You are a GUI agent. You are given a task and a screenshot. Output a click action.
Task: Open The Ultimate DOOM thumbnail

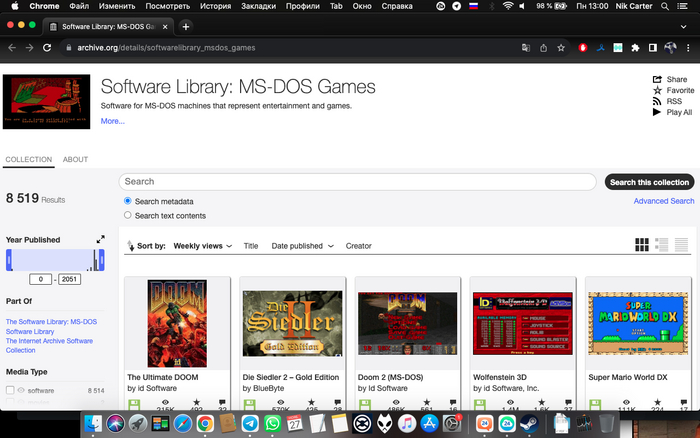tap(177, 324)
